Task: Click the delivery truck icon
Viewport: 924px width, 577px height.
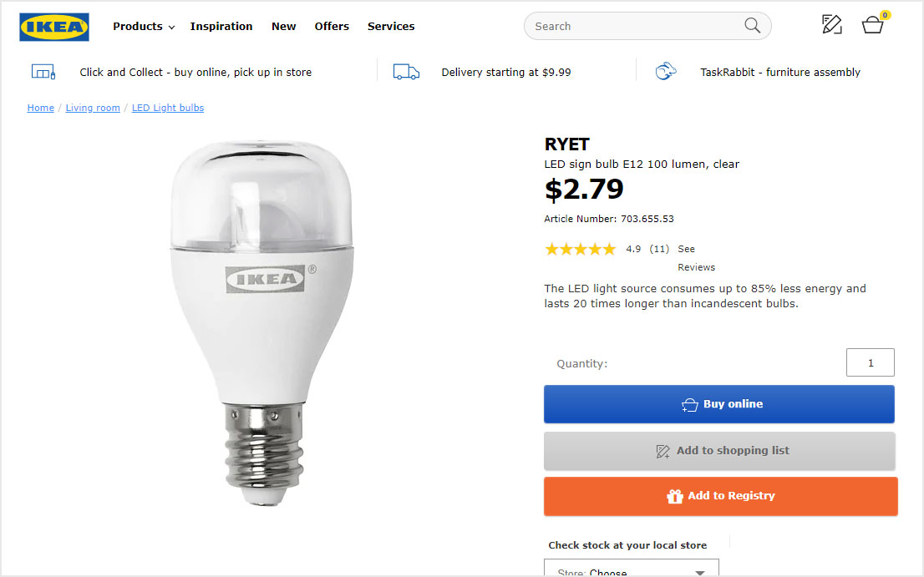Action: 406,72
